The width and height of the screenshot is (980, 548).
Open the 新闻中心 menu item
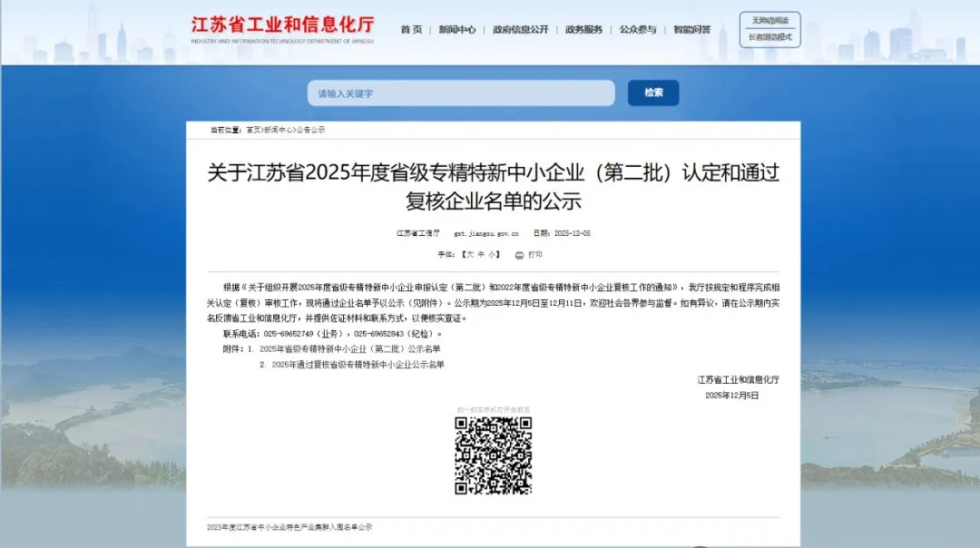click(458, 28)
